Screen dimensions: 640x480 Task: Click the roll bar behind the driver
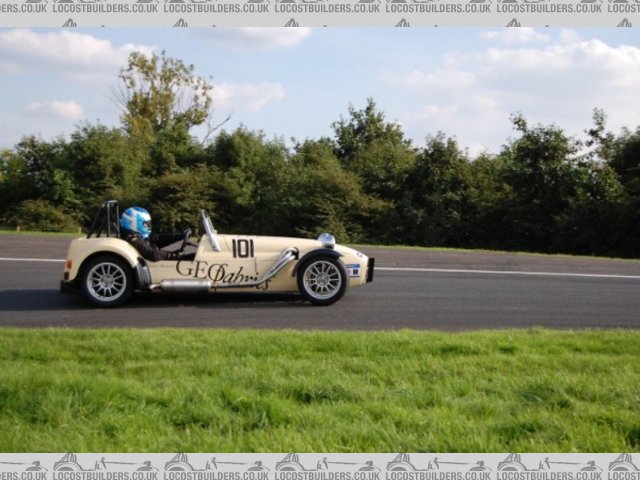coord(106,217)
